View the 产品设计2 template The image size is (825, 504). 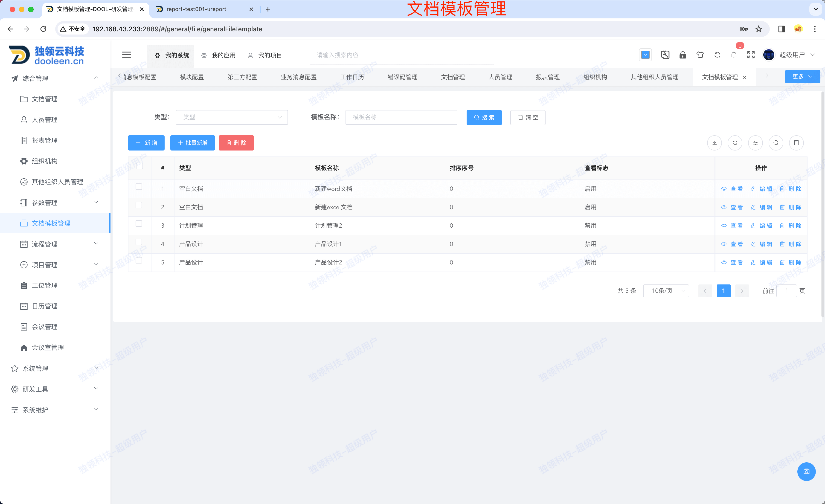click(x=732, y=263)
